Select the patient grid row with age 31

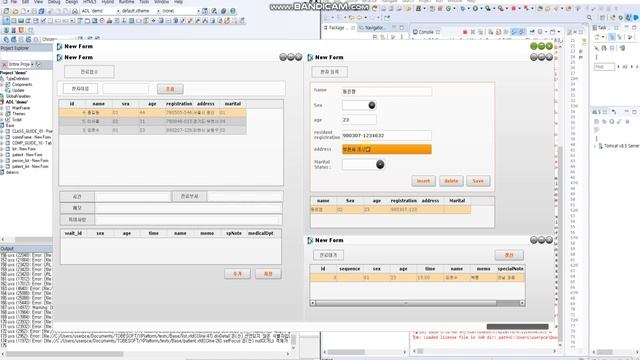[x=153, y=121]
